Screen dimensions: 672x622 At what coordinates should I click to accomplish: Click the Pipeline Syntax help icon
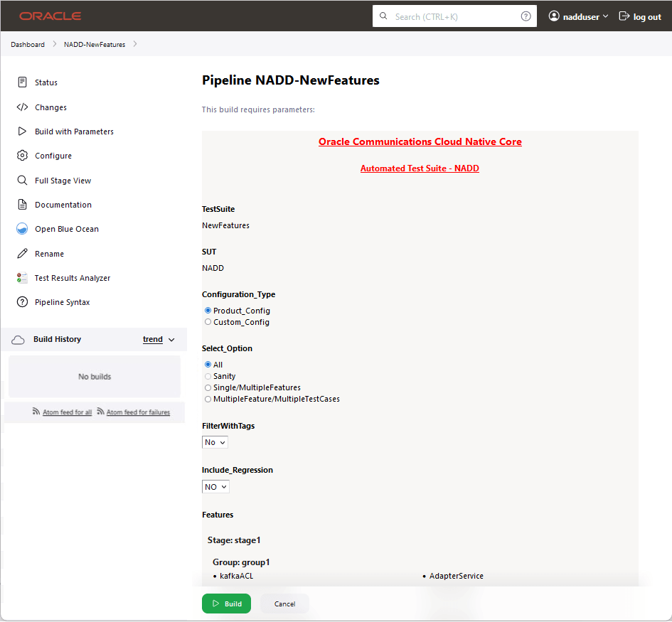pyautogui.click(x=22, y=302)
